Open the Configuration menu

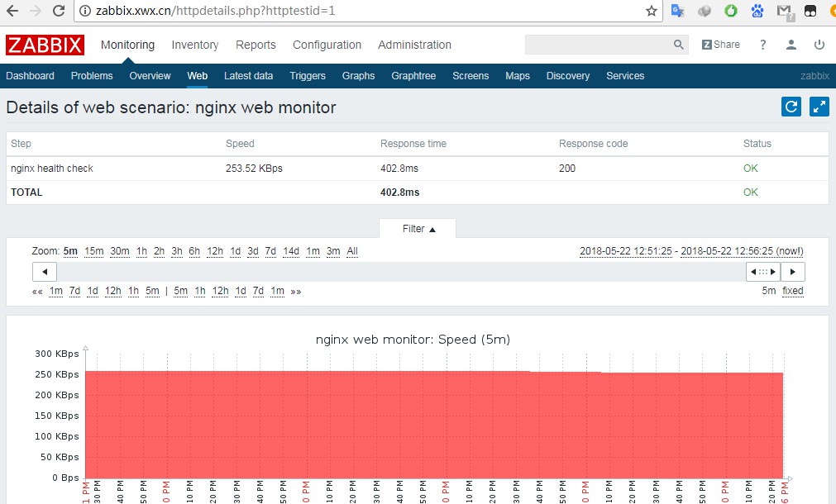(327, 45)
